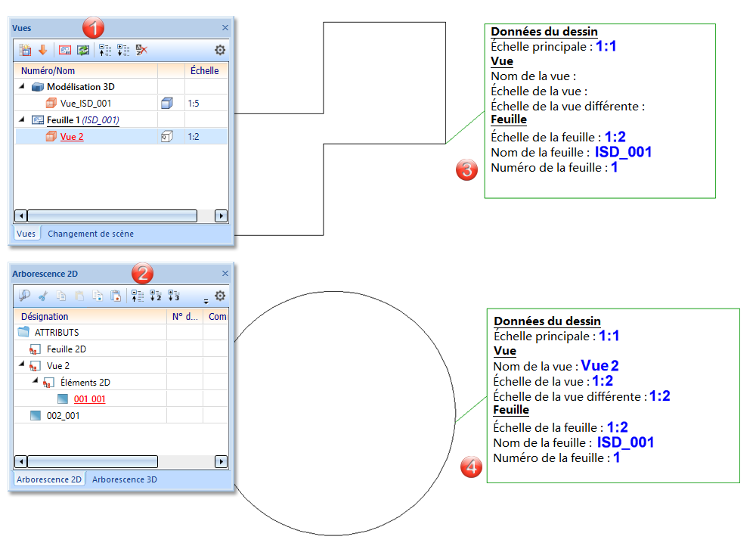Click the scissors cut icon in Arborescence 2D

click(43, 296)
